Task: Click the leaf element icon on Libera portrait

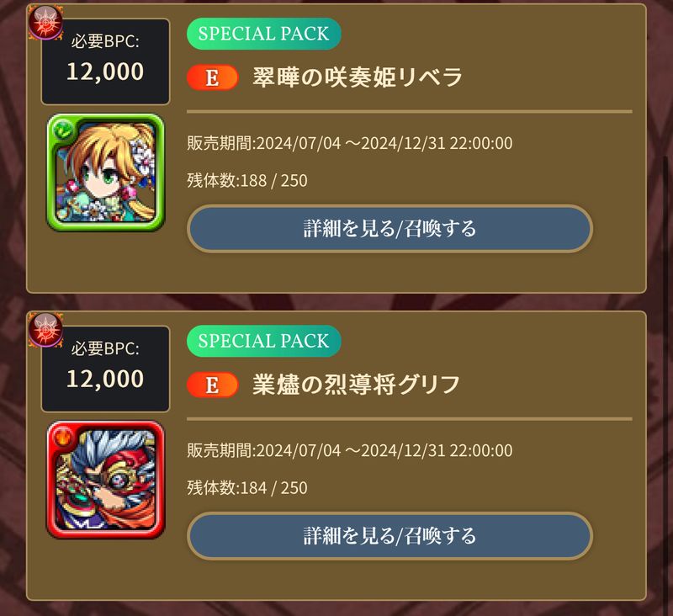Action: [63, 130]
